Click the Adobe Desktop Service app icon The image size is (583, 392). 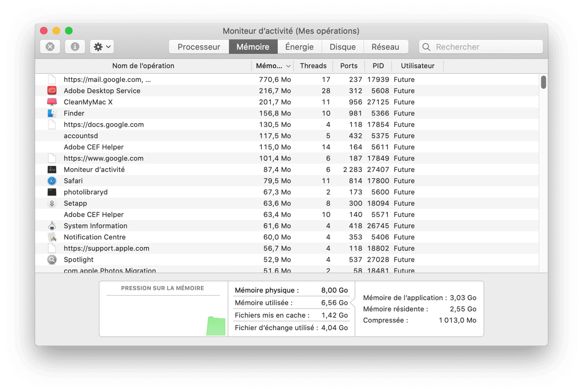point(52,91)
